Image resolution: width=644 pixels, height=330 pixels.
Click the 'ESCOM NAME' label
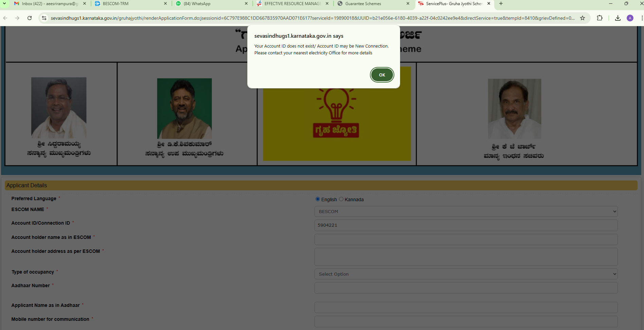(28, 209)
